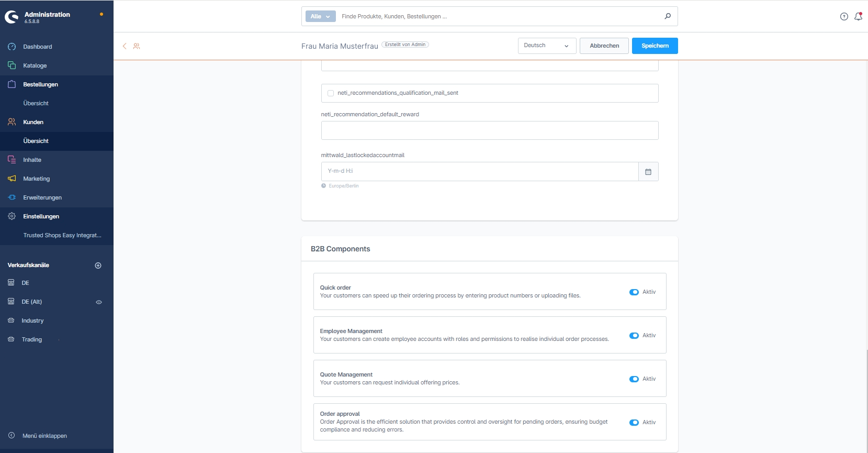Click the Einstellungen gear icon
This screenshot has height=453, width=868.
[12, 216]
